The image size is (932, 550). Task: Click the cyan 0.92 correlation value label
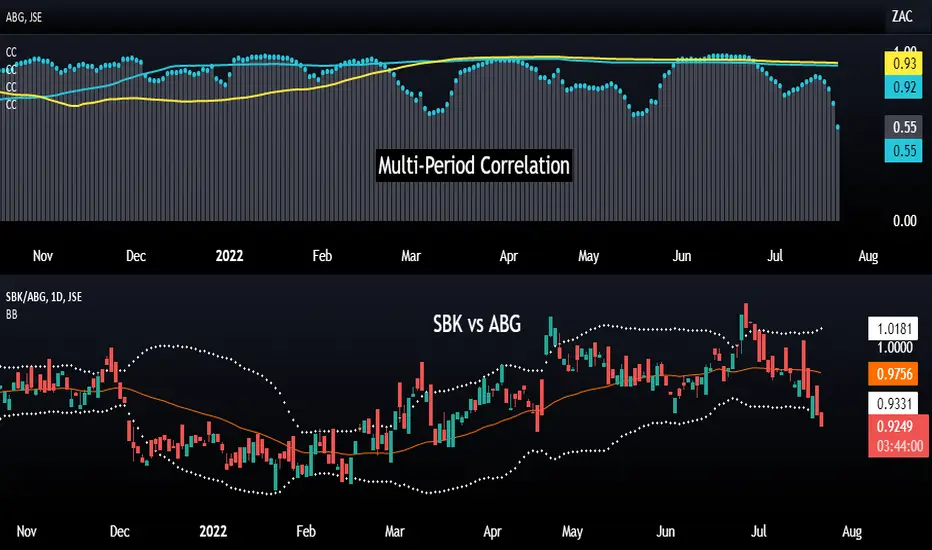903,87
